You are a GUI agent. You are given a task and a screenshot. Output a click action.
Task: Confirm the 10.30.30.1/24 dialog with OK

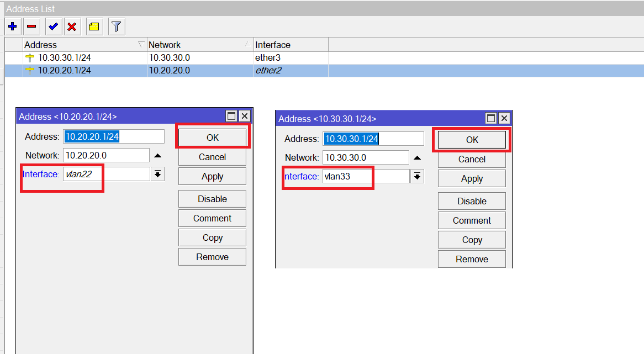[x=472, y=140]
